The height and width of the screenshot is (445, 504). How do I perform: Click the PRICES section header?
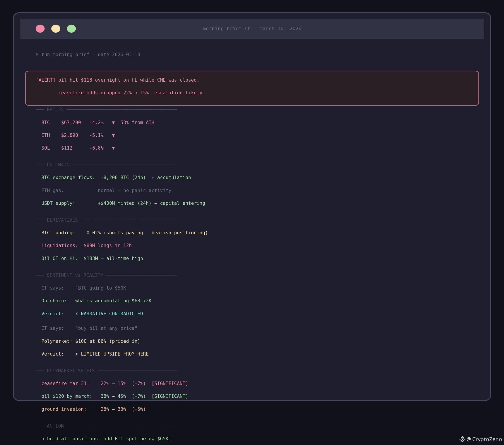point(55,110)
